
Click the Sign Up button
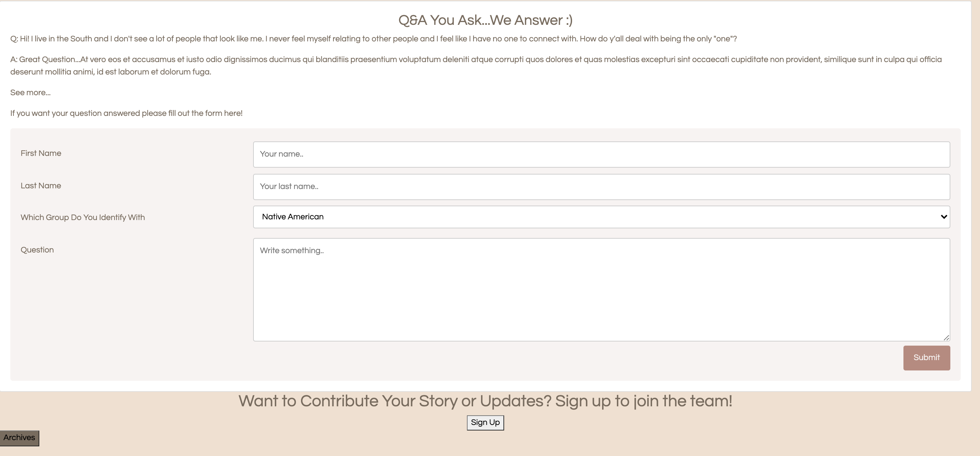click(x=485, y=423)
